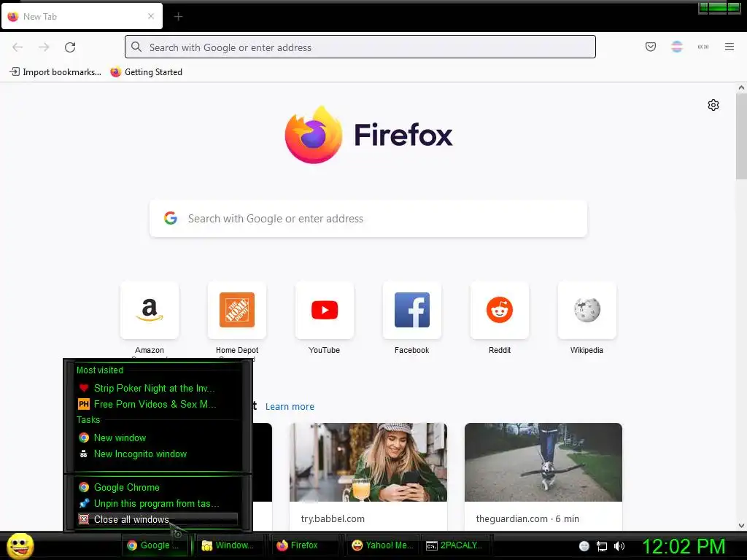Open the 12:02 PM clock
This screenshot has width=747, height=560.
click(x=684, y=546)
